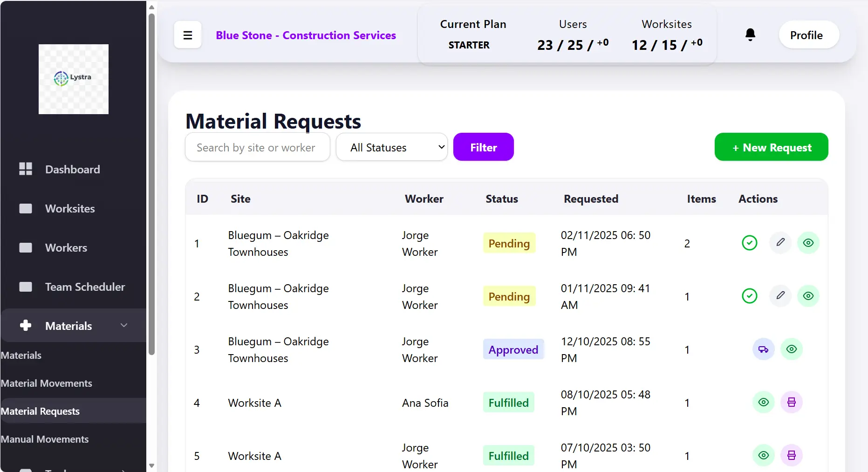Print request 5 with the printer icon
Image resolution: width=868 pixels, height=472 pixels.
[x=792, y=455]
